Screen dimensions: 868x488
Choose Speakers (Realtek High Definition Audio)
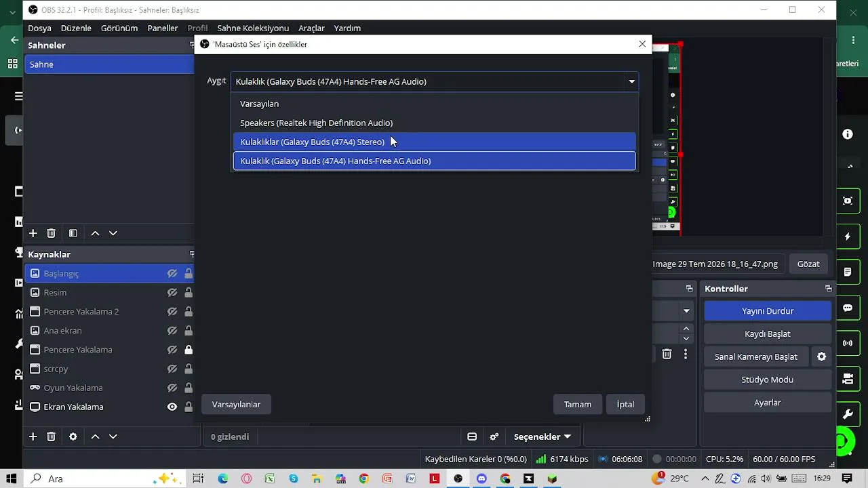(x=435, y=123)
